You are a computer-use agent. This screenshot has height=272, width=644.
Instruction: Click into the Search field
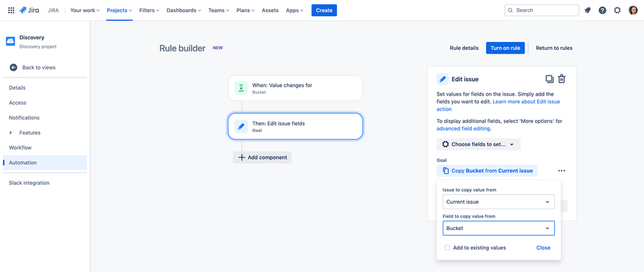click(x=542, y=10)
